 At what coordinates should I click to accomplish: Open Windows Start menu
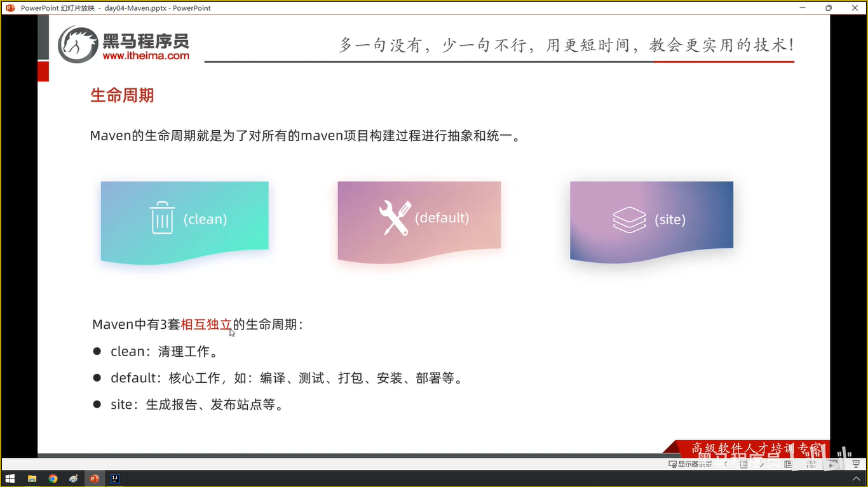click(x=10, y=479)
